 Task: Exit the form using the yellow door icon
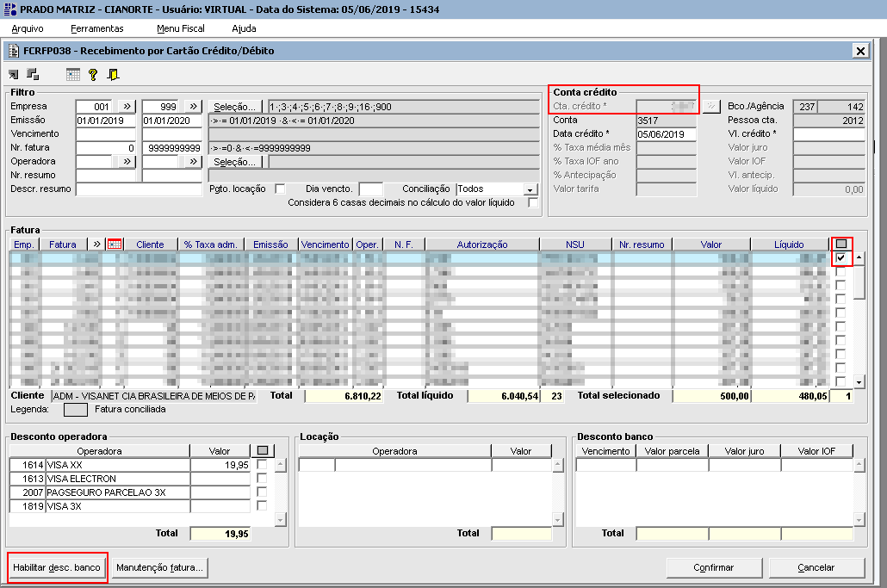click(x=113, y=75)
